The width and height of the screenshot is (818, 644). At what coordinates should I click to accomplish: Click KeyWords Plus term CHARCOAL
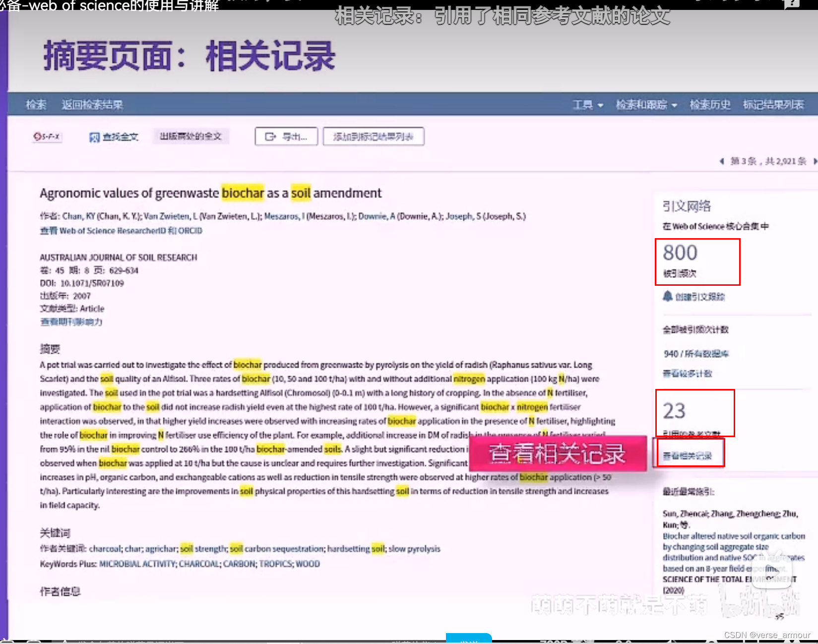click(x=199, y=564)
